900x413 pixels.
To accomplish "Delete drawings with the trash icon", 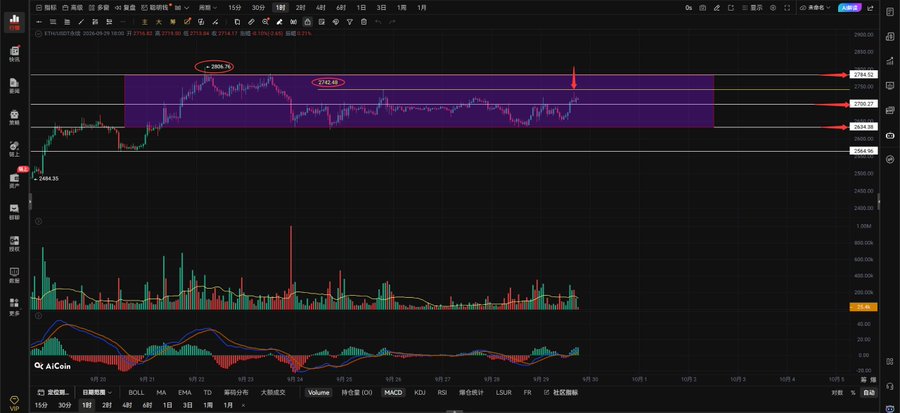I will 364,22.
